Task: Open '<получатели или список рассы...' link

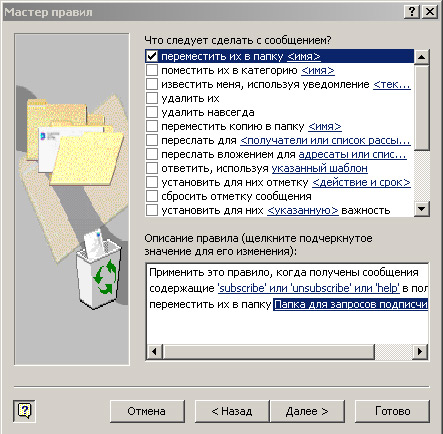Action: click(325, 141)
